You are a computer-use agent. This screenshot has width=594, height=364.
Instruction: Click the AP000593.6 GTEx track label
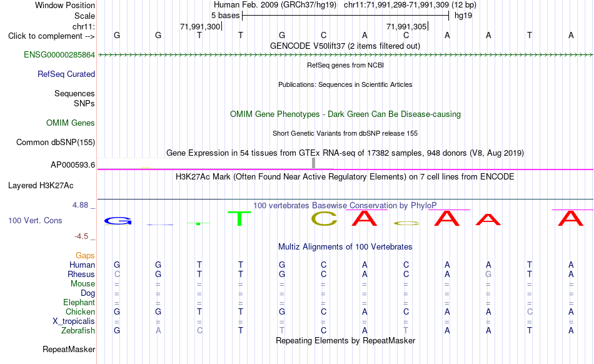click(73, 164)
